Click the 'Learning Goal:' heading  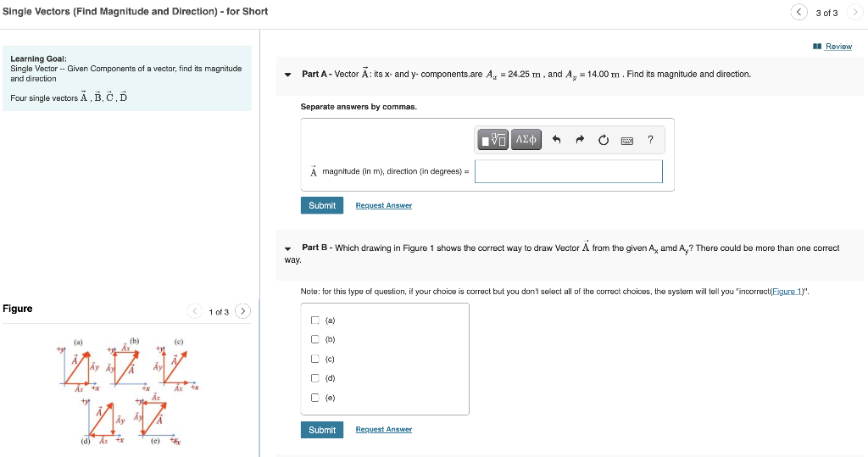(x=39, y=59)
